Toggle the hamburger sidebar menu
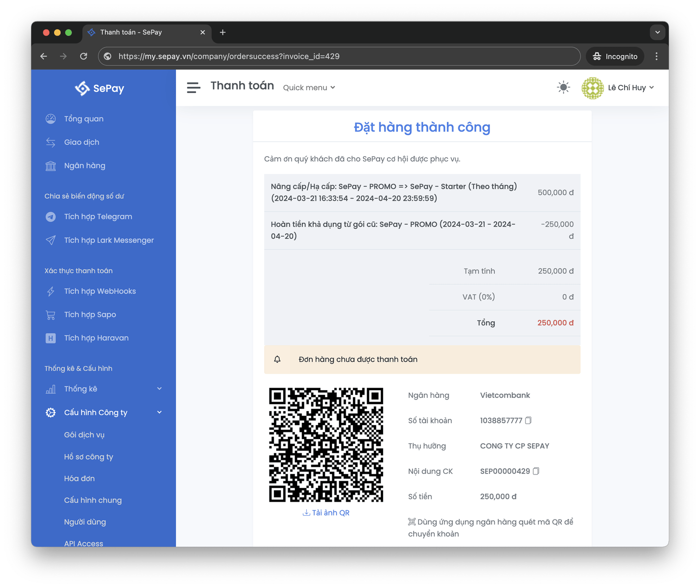Image resolution: width=700 pixels, height=588 pixels. 193,88
